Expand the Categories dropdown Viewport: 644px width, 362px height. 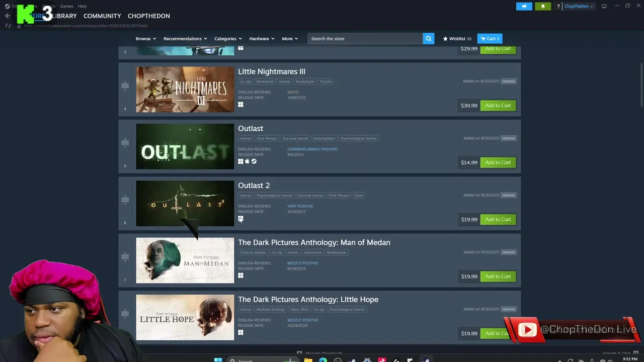tap(228, 39)
